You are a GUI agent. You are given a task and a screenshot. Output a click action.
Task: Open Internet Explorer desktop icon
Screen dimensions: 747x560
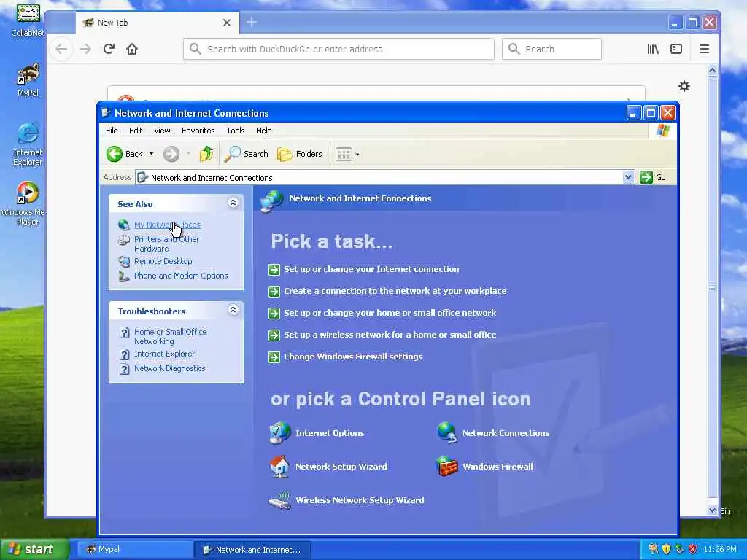[x=28, y=144]
